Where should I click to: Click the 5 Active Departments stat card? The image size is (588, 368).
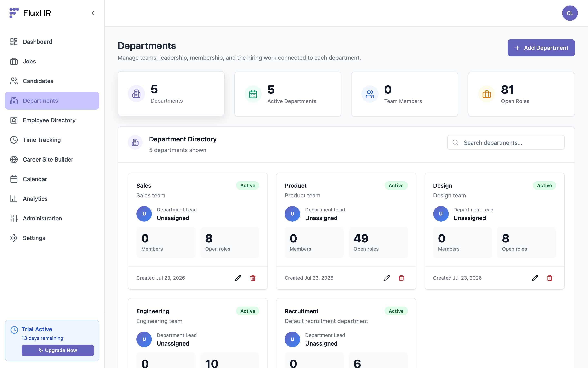coord(288,94)
